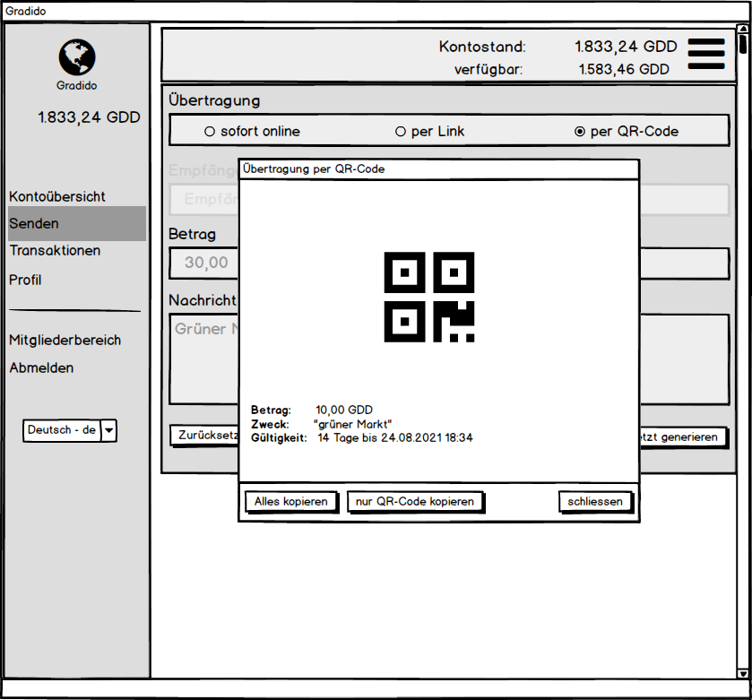Click the language dropdown arrow in sidebar

[108, 430]
